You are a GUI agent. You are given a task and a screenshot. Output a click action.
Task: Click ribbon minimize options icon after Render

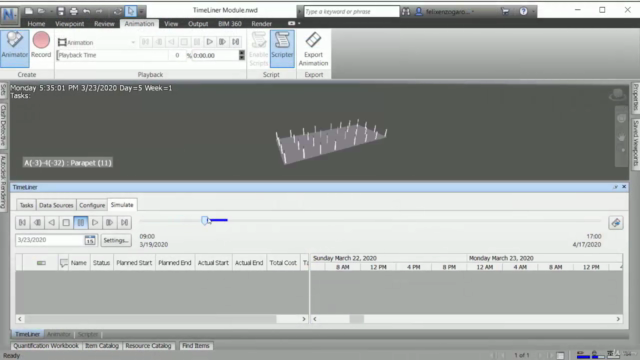pyautogui.click(x=291, y=23)
